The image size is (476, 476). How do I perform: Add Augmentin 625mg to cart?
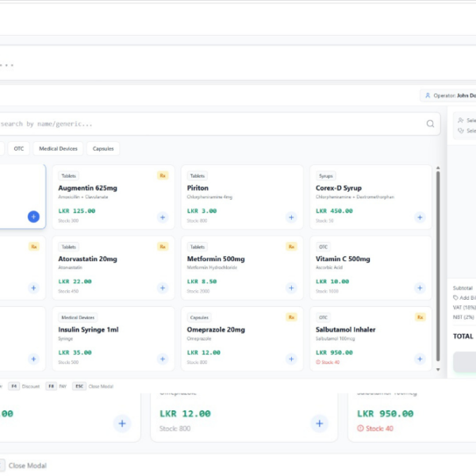[162, 217]
